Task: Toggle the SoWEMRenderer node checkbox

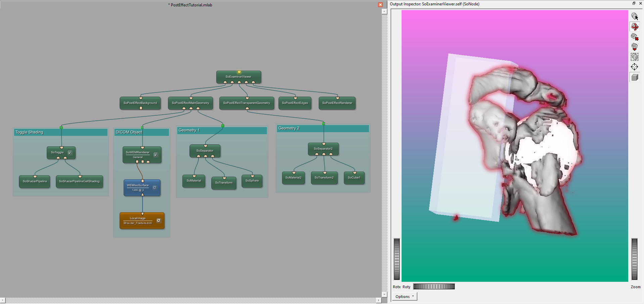Action: click(x=156, y=155)
